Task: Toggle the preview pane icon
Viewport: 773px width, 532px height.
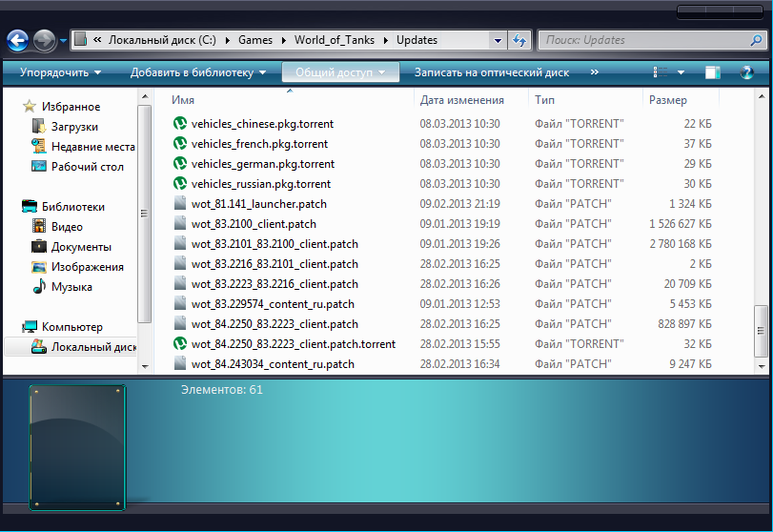Action: [x=712, y=72]
